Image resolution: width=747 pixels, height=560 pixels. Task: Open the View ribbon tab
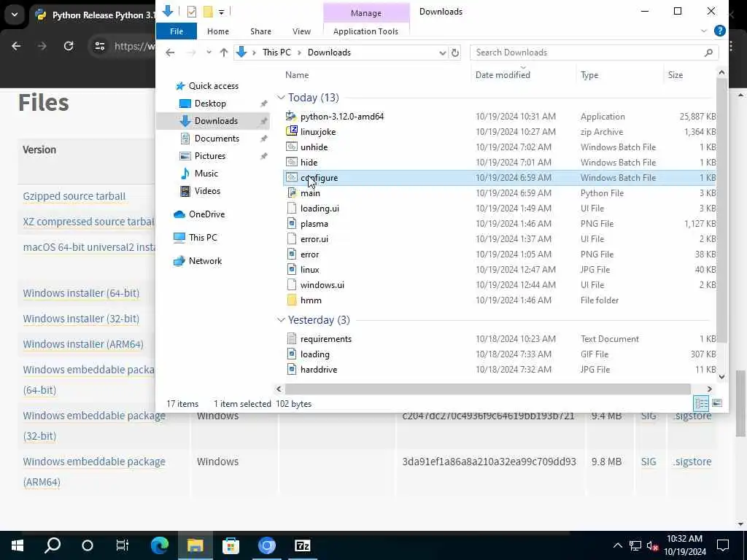click(301, 31)
